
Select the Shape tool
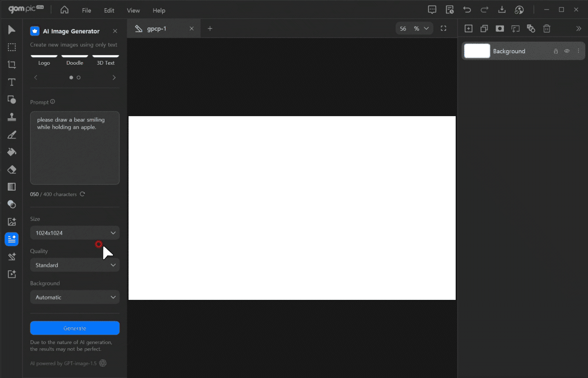[11, 100]
